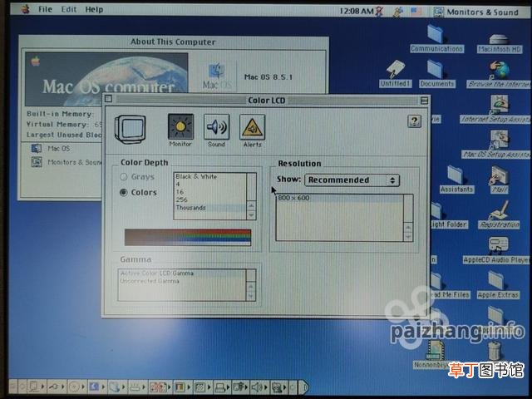532x399 pixels.
Task: Click the question mark help button
Action: click(x=414, y=121)
